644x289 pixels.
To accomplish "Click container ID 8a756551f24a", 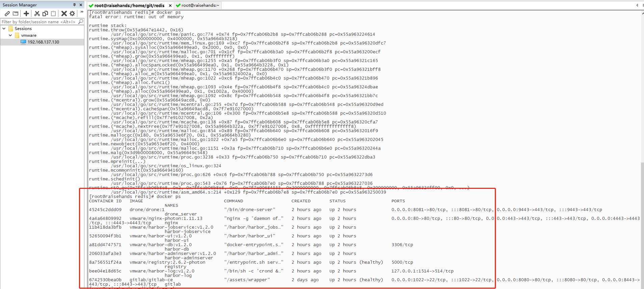I will tap(105, 262).
